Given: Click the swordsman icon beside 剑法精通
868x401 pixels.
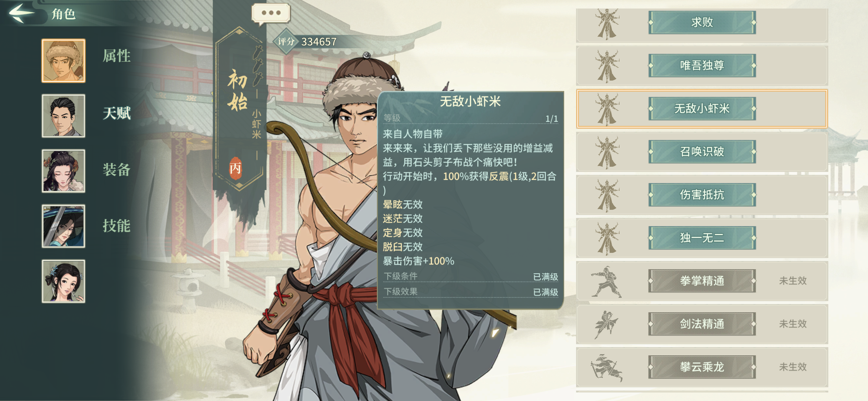Looking at the screenshot, I should coord(606,324).
